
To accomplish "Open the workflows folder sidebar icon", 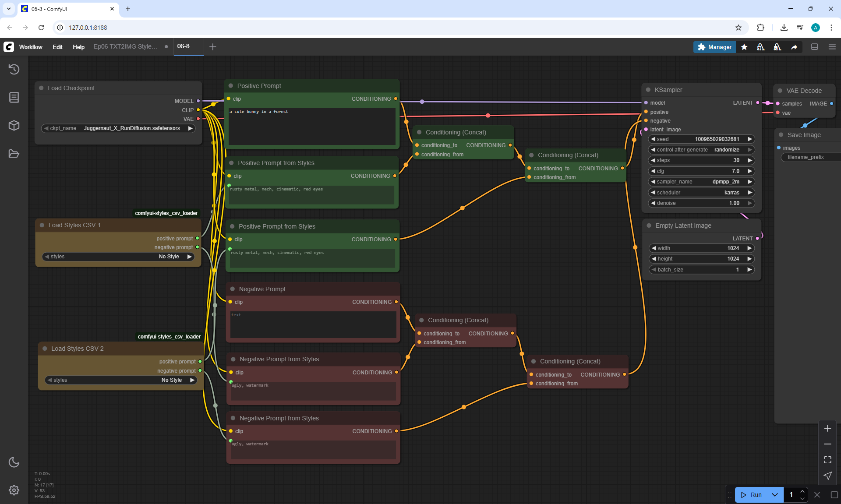I will click(x=14, y=154).
